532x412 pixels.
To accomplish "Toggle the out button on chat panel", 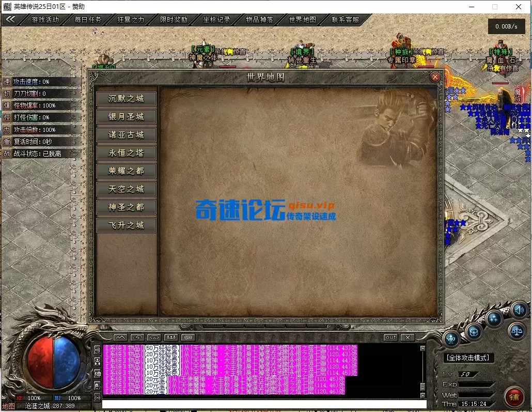I will (391, 337).
